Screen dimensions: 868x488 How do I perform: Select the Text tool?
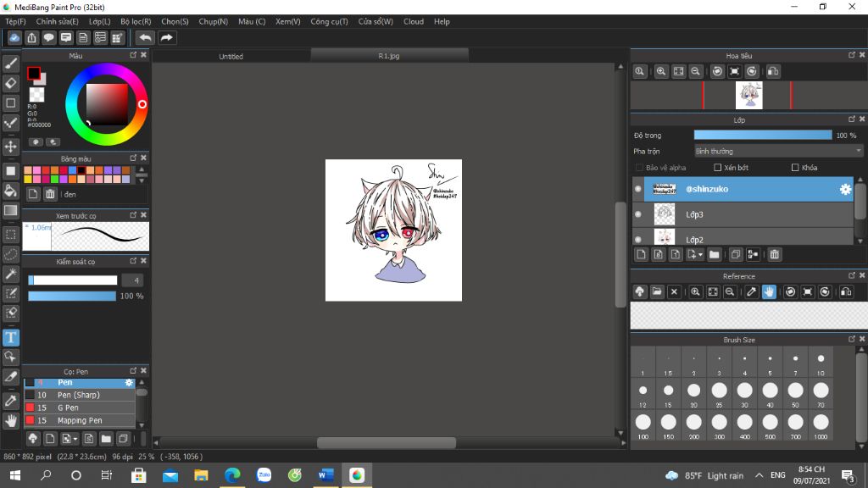pyautogui.click(x=10, y=337)
